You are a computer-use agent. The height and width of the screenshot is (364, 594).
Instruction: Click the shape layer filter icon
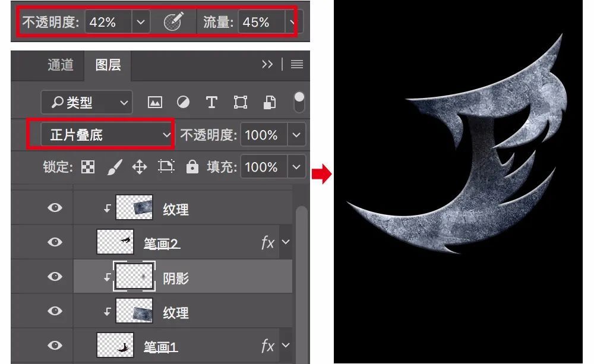coord(240,102)
